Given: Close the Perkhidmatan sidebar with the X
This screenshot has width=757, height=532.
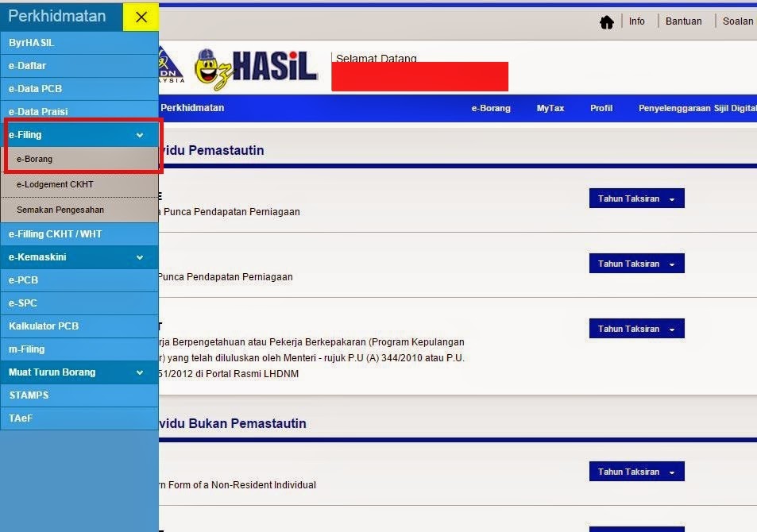Looking at the screenshot, I should point(141,17).
